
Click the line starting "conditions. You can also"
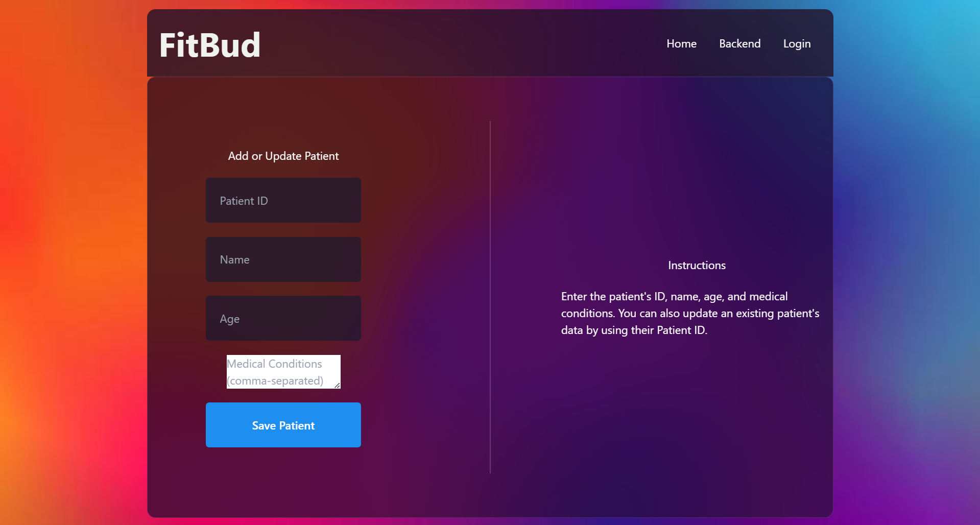(689, 314)
